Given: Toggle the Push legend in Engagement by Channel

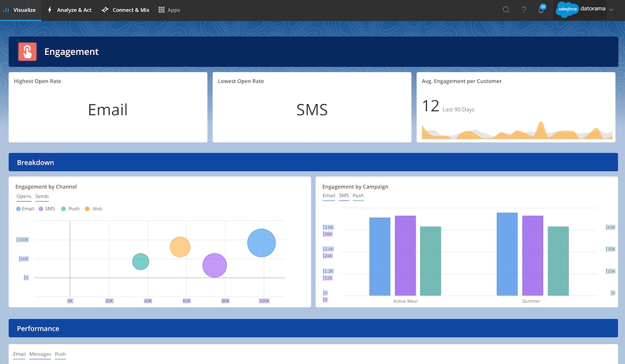Looking at the screenshot, I should 71,209.
